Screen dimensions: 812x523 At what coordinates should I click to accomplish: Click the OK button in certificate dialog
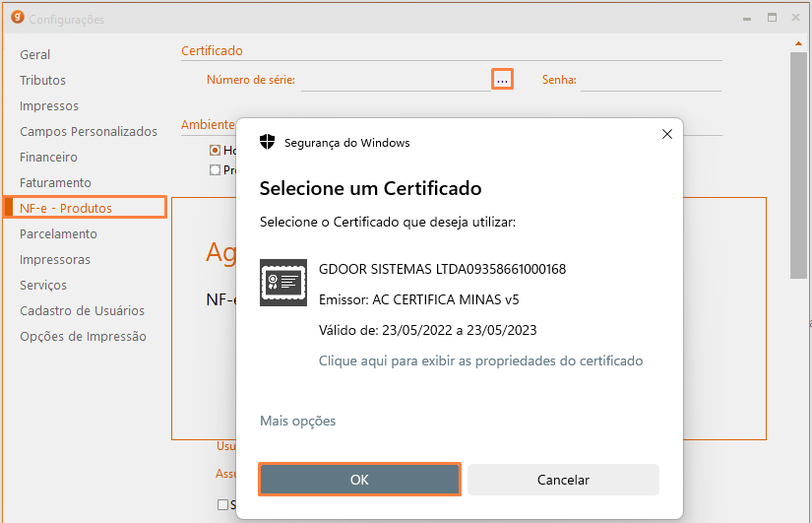(359, 480)
